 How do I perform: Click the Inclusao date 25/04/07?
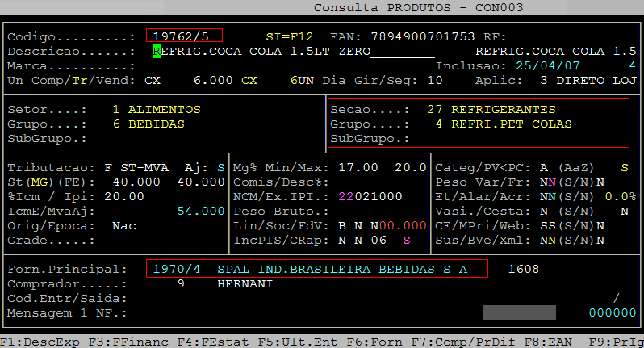548,65
